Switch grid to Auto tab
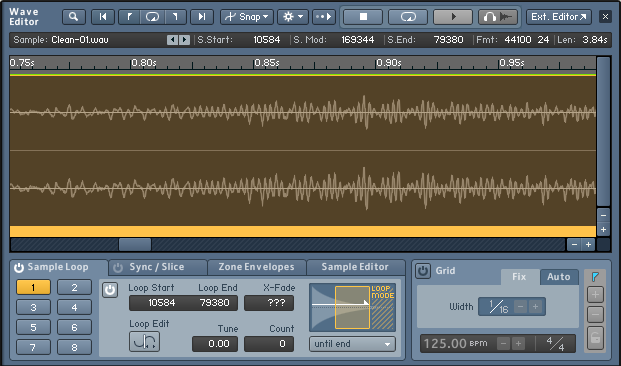 pos(558,277)
